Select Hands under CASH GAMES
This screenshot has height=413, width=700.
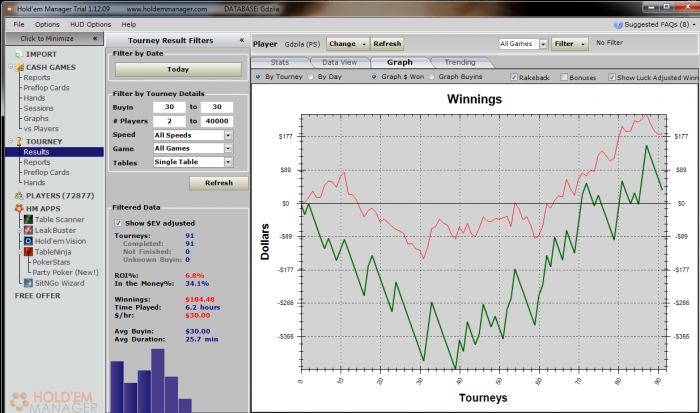pyautogui.click(x=34, y=98)
